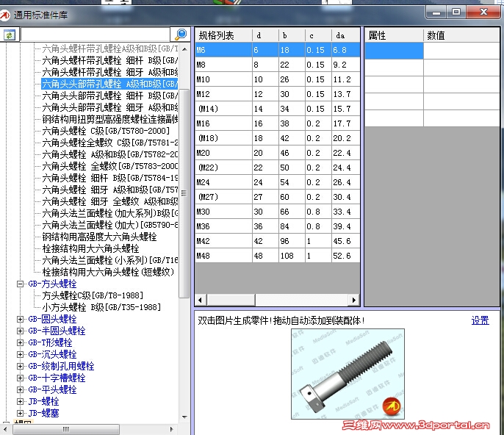Click the 规格列表 column header
The width and height of the screenshot is (504, 435).
pos(223,35)
